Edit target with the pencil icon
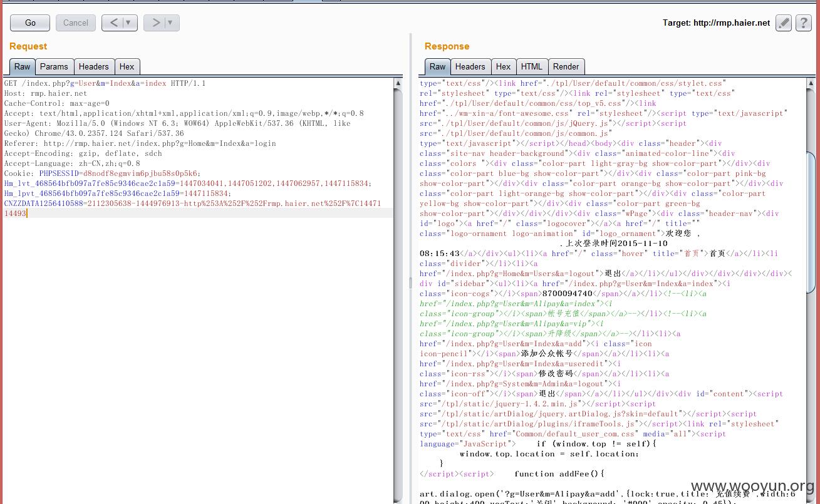Screen dimensions: 820x504 pyautogui.click(x=784, y=23)
